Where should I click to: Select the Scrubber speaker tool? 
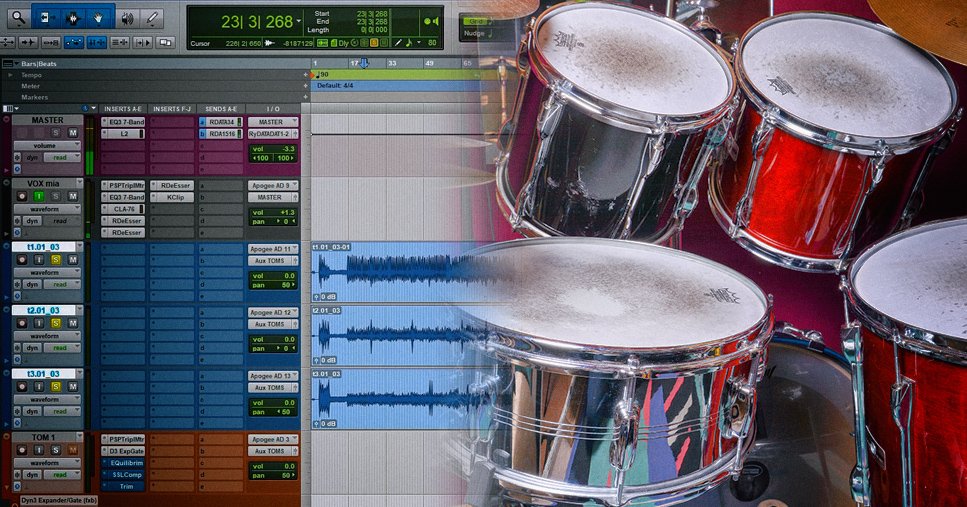(x=127, y=17)
